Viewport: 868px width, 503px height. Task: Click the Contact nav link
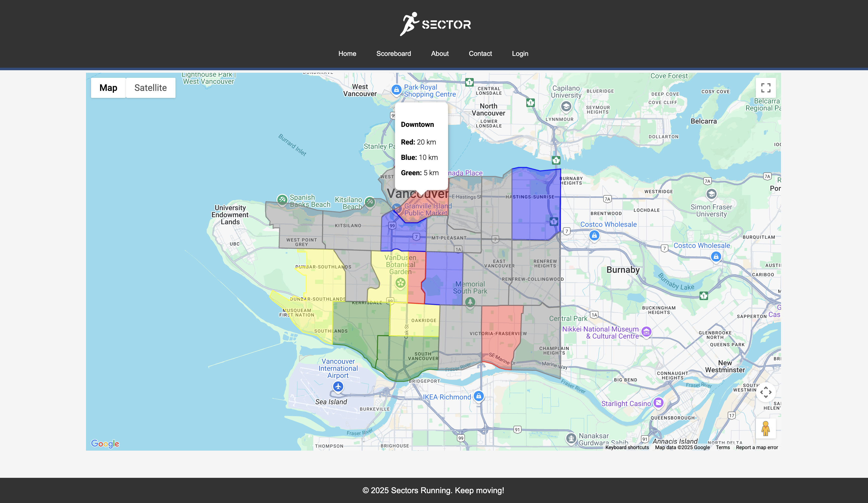click(480, 53)
